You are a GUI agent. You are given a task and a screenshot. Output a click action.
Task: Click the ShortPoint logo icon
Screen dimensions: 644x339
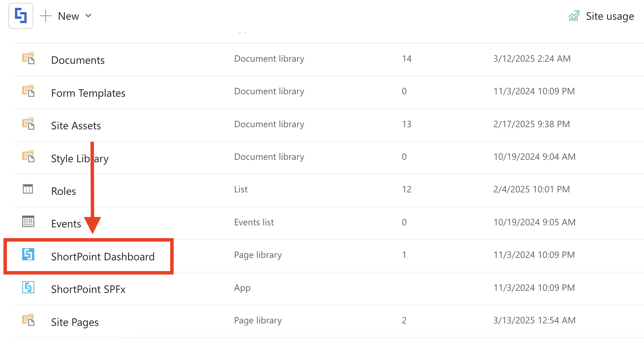point(21,16)
